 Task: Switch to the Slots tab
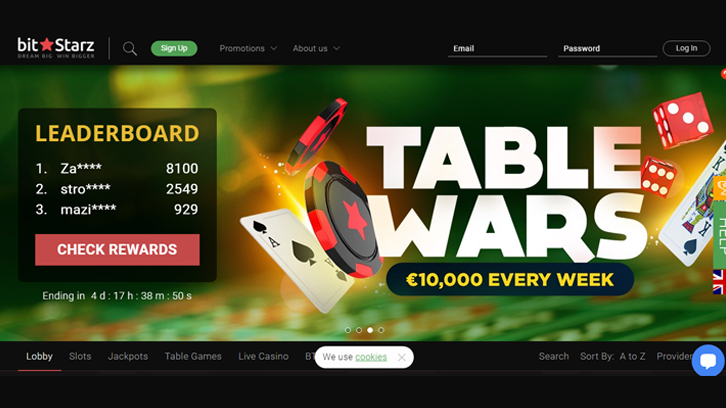click(80, 356)
